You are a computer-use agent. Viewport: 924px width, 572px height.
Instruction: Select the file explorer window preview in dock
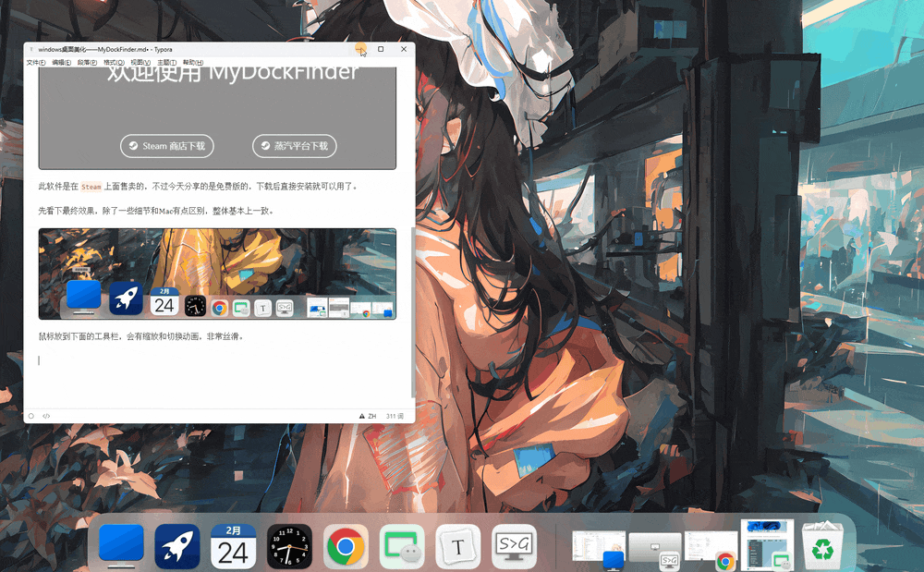point(599,548)
